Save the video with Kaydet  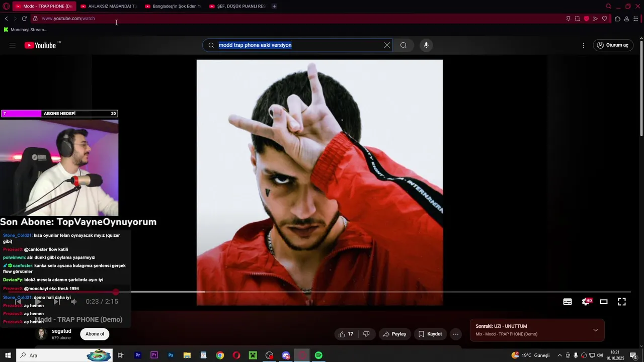[x=430, y=334]
